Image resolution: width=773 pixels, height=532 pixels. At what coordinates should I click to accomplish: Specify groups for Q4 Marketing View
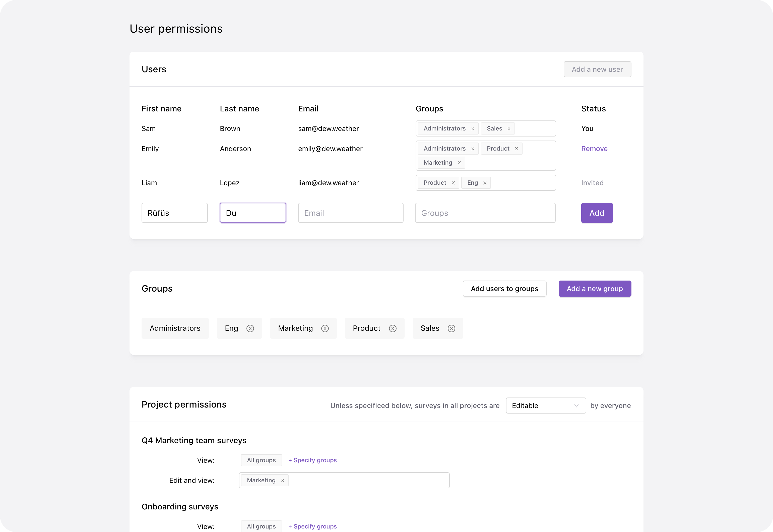[312, 460]
